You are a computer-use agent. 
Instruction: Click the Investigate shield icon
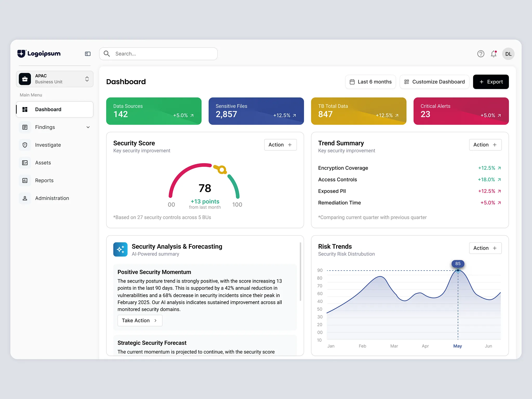coord(25,145)
